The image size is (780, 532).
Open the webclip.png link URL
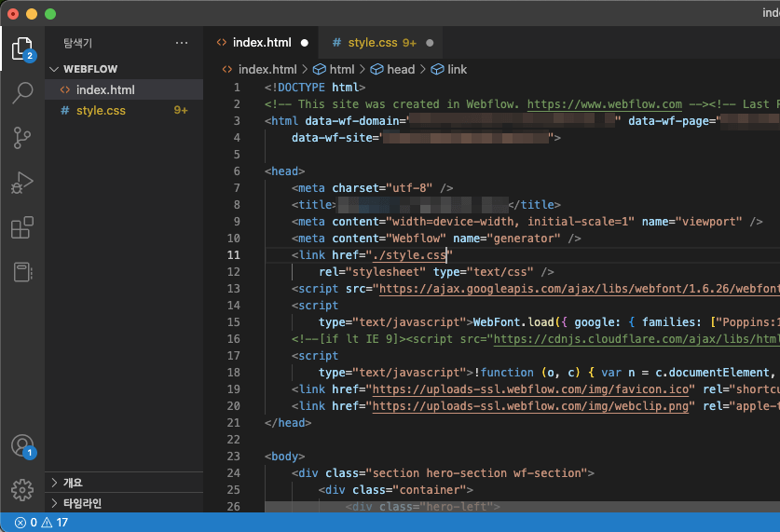pos(530,406)
